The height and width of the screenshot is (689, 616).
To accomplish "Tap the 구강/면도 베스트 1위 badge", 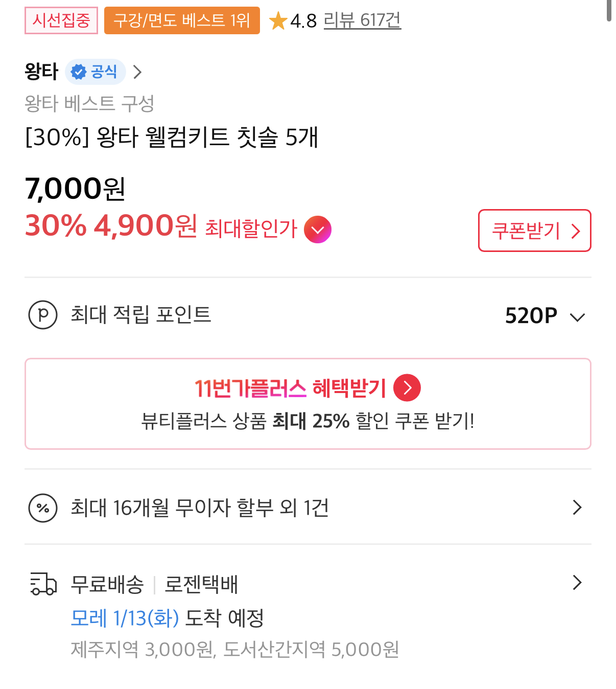I will (182, 20).
